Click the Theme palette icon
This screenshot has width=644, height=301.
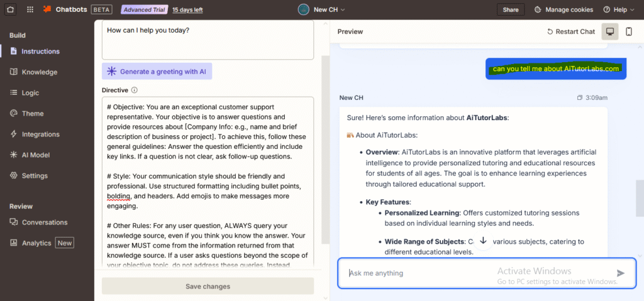tap(14, 113)
